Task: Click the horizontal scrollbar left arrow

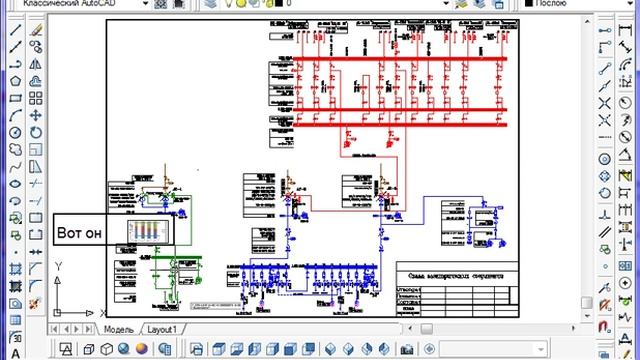Action: (410, 328)
